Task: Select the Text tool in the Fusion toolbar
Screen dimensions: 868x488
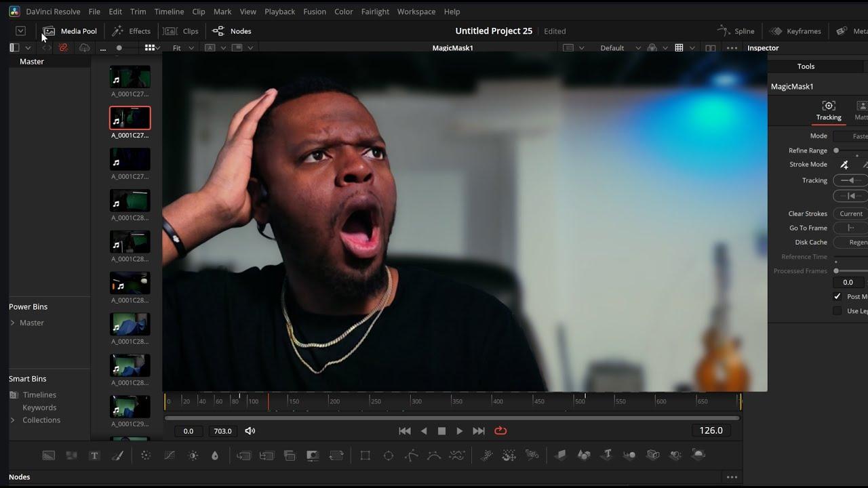Action: [x=94, y=455]
